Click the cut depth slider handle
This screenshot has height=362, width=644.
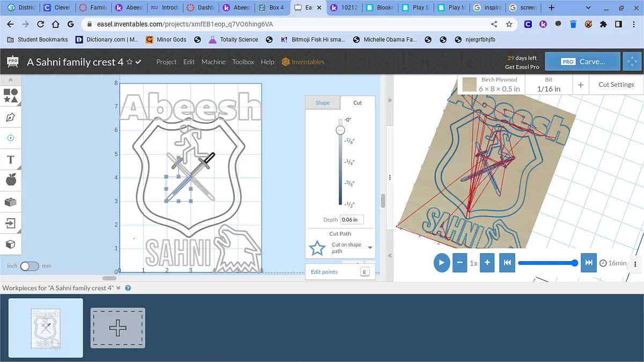click(x=340, y=130)
